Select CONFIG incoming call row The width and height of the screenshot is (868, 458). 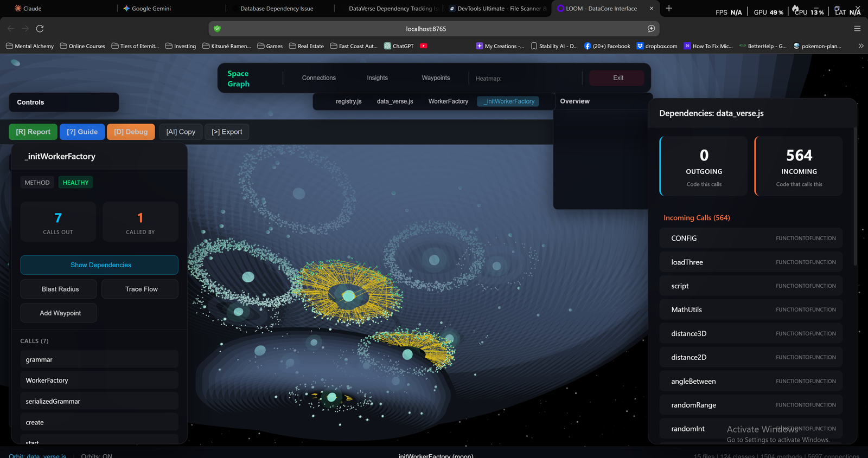pyautogui.click(x=751, y=238)
